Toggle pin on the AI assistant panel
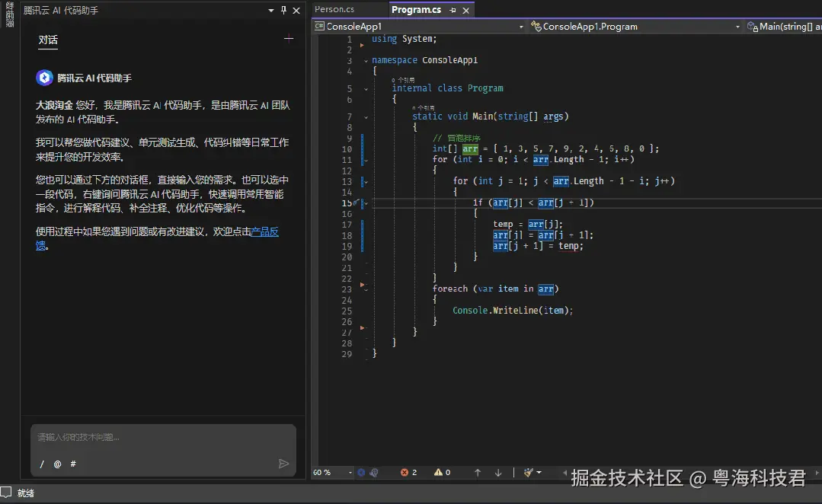This screenshot has width=822, height=504. [284, 11]
